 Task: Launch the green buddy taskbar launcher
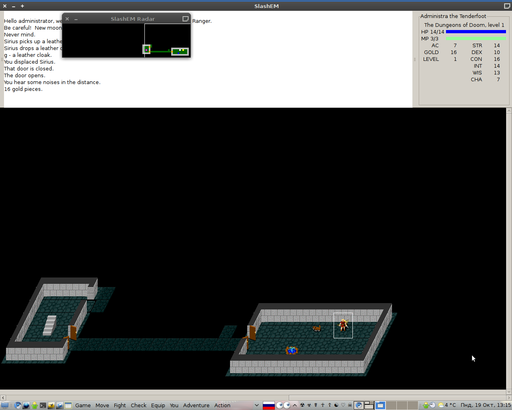click(x=34, y=405)
